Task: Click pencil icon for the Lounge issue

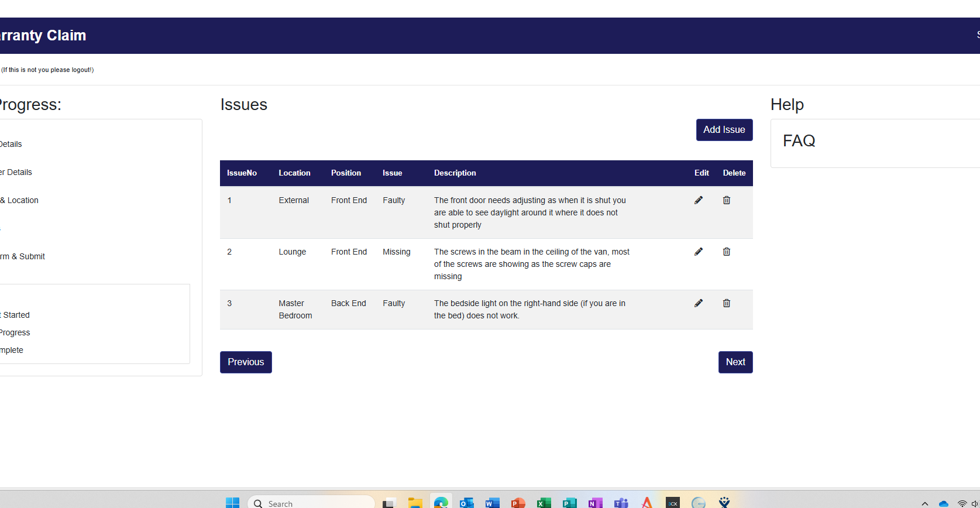Action: pos(699,252)
